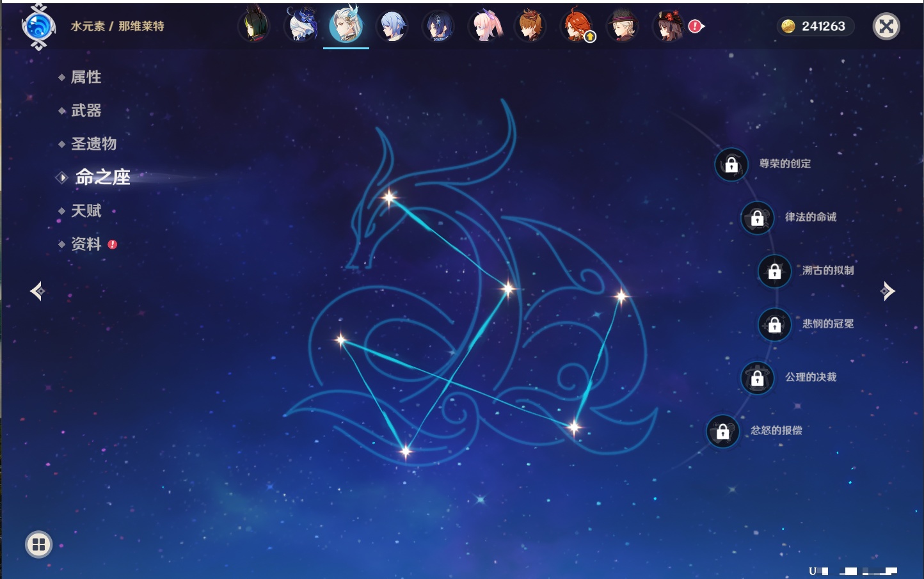Go to the 圣遗物 artifacts tab
924x579 pixels.
pyautogui.click(x=93, y=144)
